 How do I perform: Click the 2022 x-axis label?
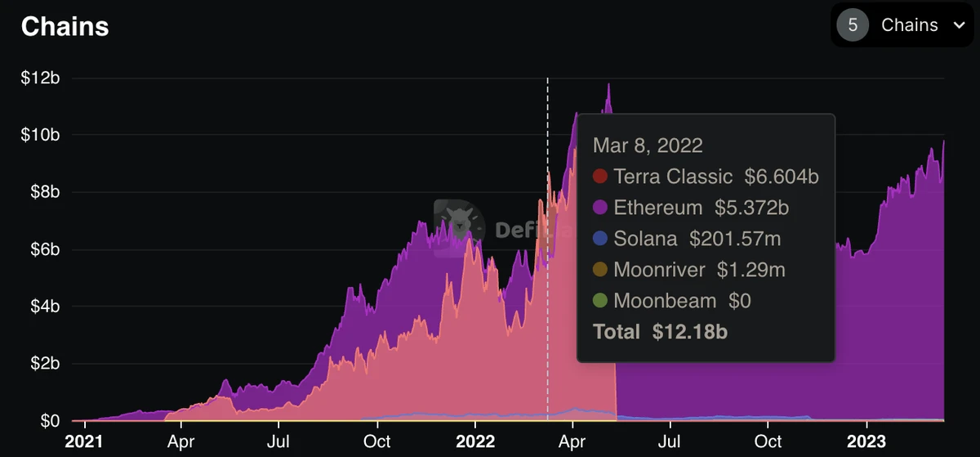474,442
